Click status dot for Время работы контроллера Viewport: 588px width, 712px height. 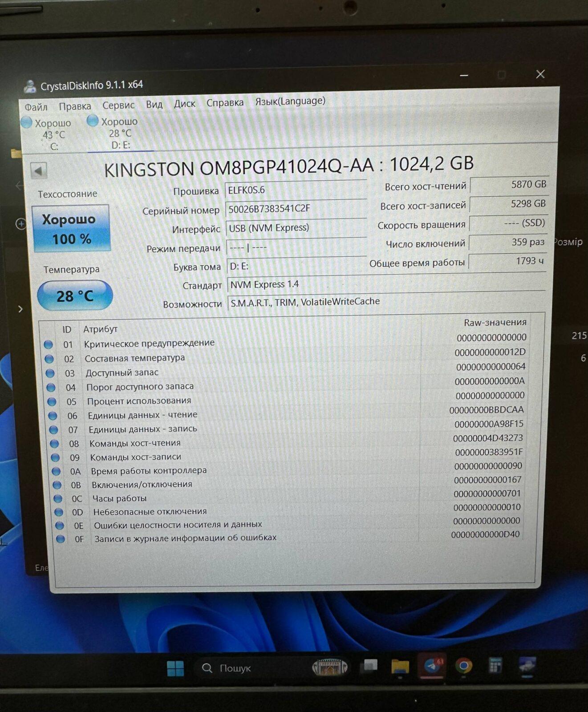(x=57, y=471)
